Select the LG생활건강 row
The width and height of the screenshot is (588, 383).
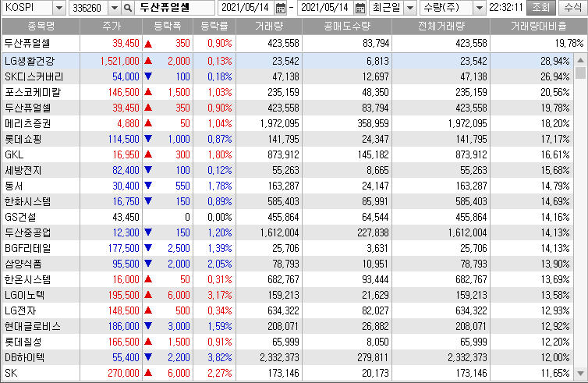(x=288, y=61)
